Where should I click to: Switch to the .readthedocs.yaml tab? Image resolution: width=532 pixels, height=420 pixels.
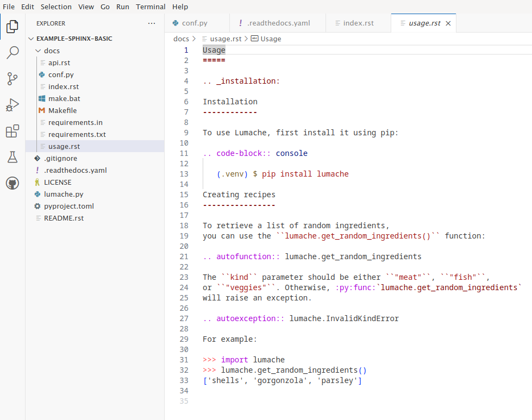pyautogui.click(x=278, y=23)
